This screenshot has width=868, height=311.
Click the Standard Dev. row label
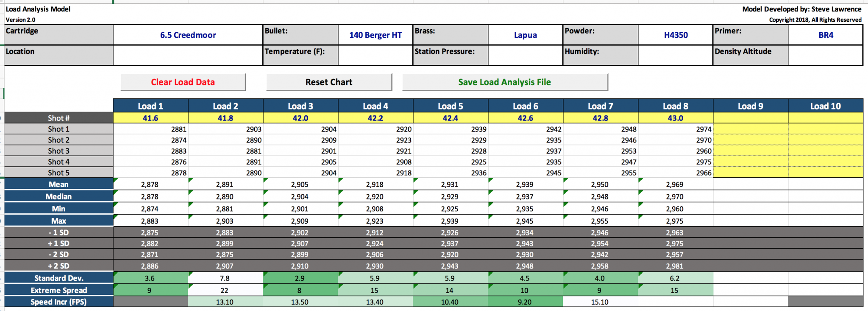click(x=58, y=278)
